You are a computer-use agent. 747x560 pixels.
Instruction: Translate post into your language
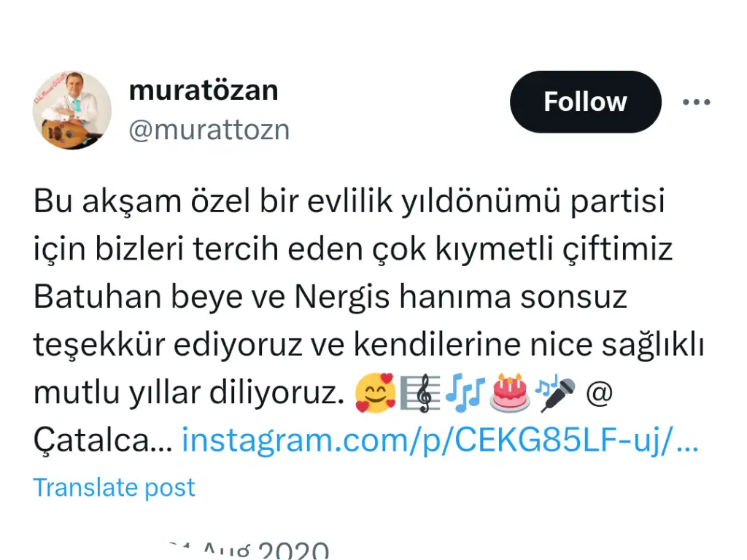coord(115,488)
